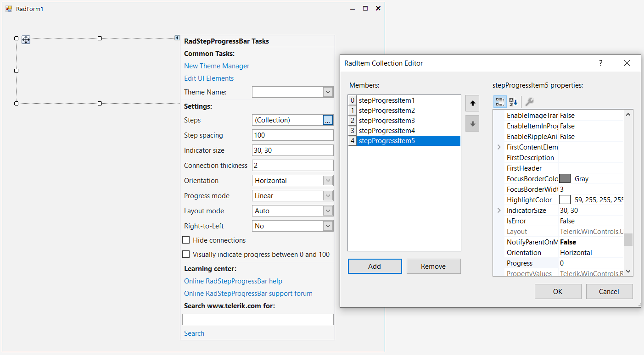Open the Progress mode dropdown
Image resolution: width=644 pixels, height=355 pixels.
click(328, 195)
